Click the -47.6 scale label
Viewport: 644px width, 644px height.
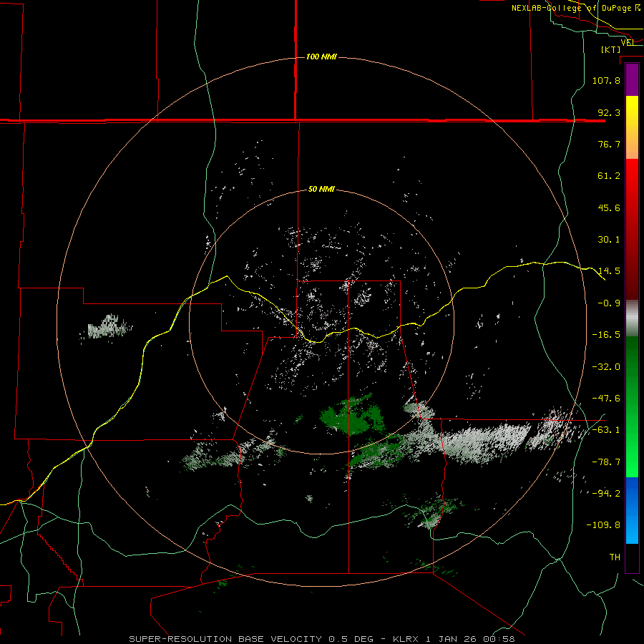[x=606, y=399]
